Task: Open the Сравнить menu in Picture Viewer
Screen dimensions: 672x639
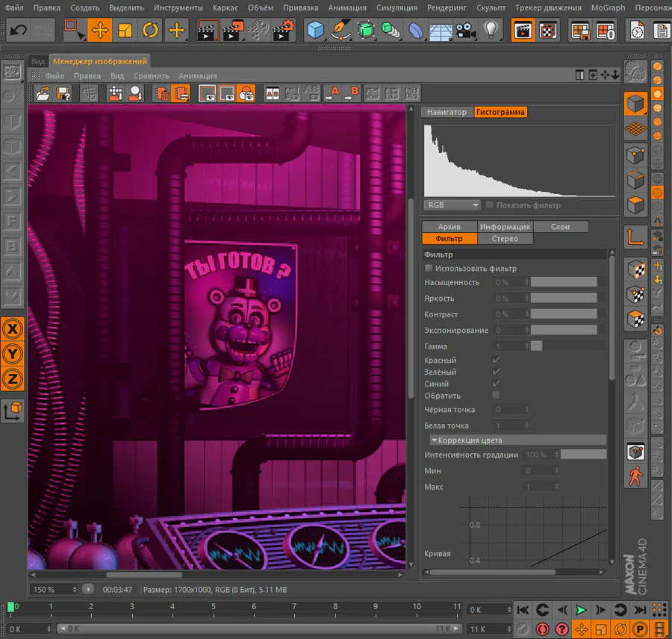Action: [x=152, y=76]
